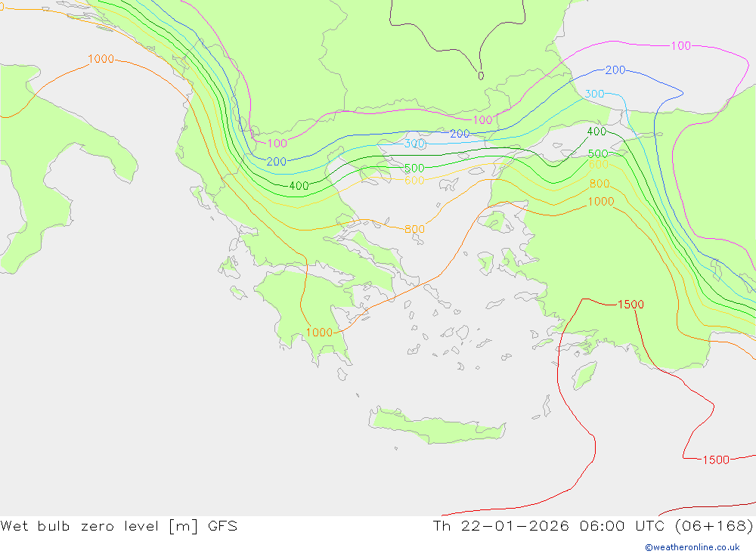Select the yellow "600" label directly below "500" in Greece
Image resolution: width=756 pixels, height=554 pixels.
[414, 181]
